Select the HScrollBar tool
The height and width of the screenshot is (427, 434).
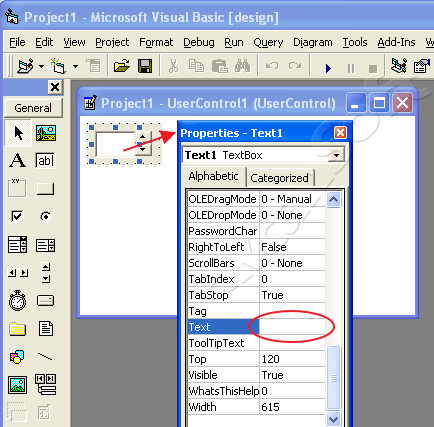click(x=18, y=273)
